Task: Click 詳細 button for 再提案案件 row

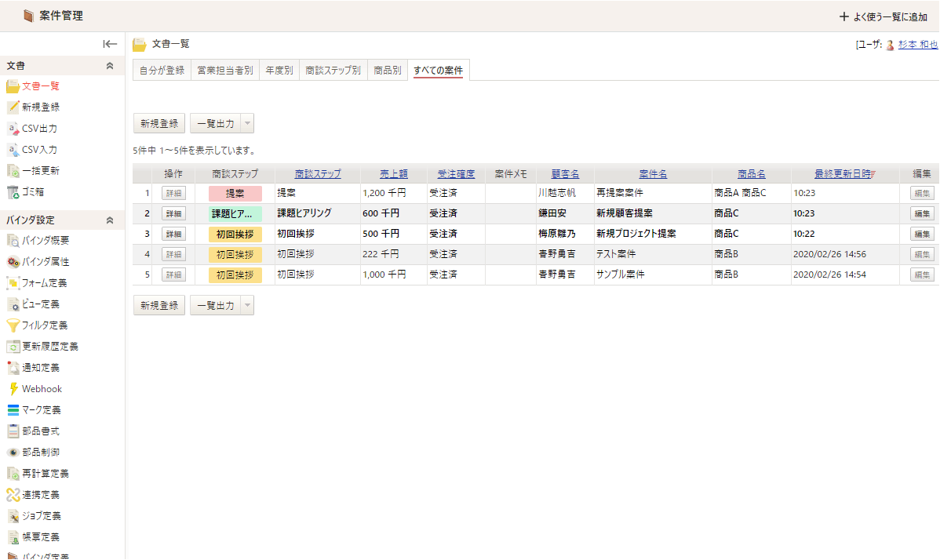Action: 173,193
